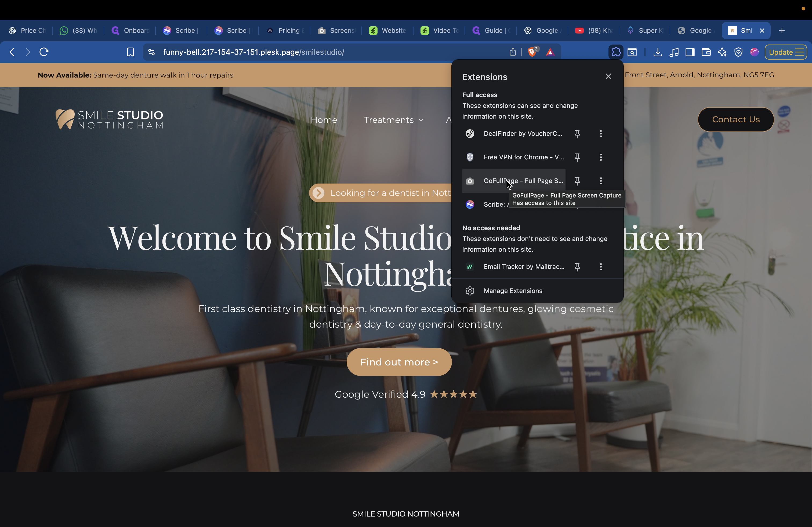
Task: Click the share page icon in address bar
Action: 512,52
